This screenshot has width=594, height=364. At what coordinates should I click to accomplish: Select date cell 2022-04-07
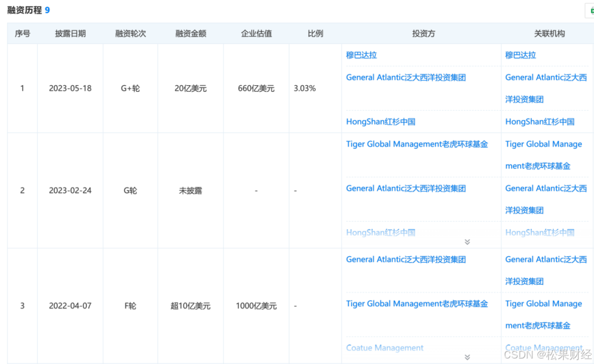70,306
